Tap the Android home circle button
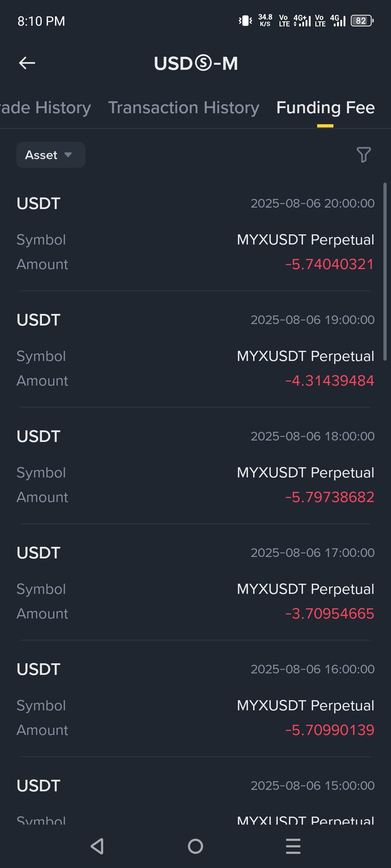Image resolution: width=391 pixels, height=868 pixels. (x=195, y=846)
